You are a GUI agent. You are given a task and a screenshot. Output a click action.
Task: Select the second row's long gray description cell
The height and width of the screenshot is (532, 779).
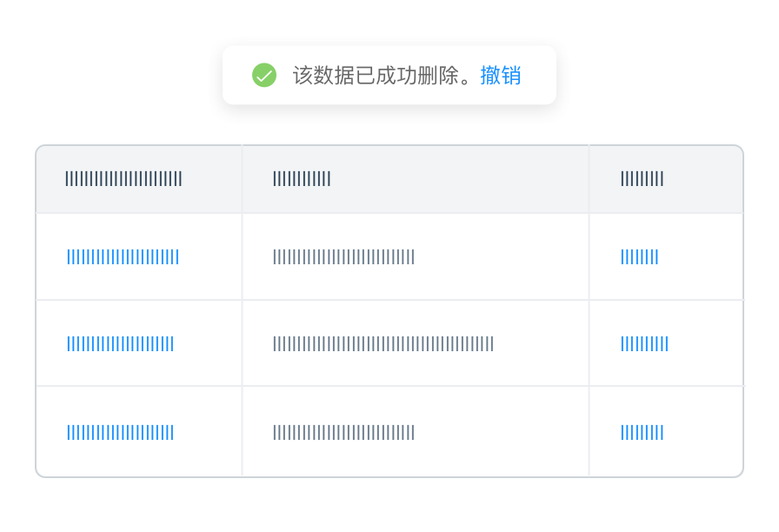[383, 343]
